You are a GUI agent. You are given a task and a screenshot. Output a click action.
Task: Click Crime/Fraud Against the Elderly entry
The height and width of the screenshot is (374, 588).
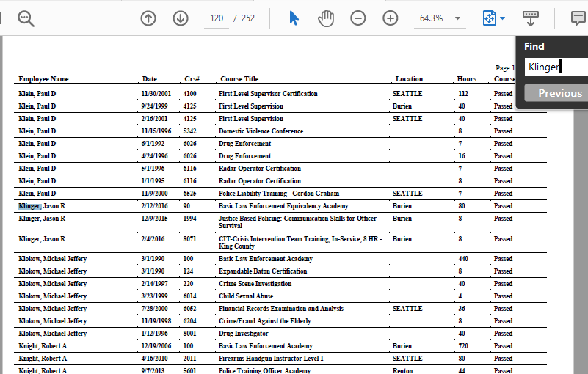coord(265,321)
